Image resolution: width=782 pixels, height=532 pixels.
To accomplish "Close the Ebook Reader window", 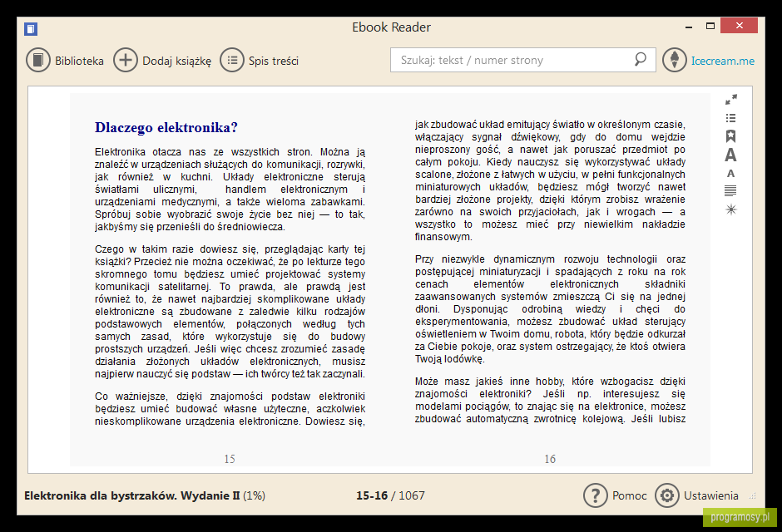I will [739, 26].
